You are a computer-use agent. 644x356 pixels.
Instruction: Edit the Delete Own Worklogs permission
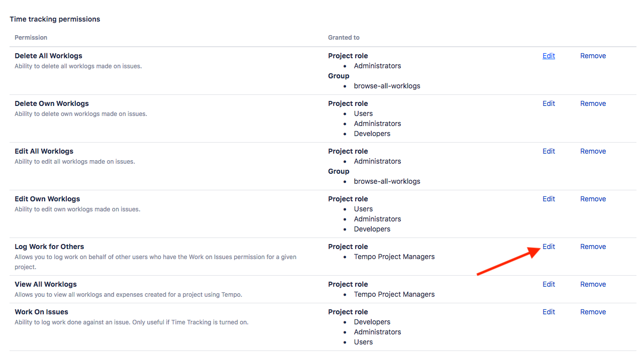[x=549, y=103]
